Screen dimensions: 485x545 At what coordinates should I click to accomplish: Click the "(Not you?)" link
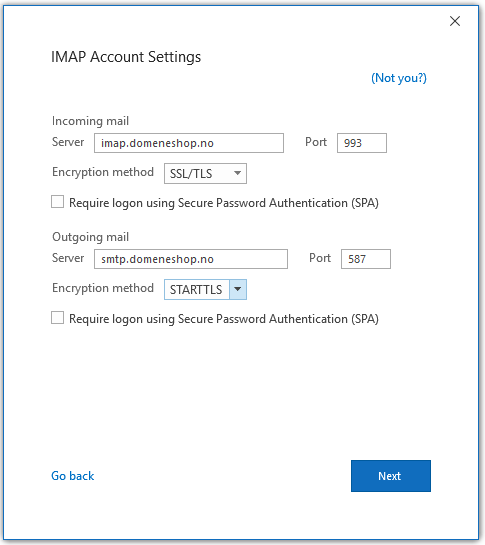pos(399,78)
